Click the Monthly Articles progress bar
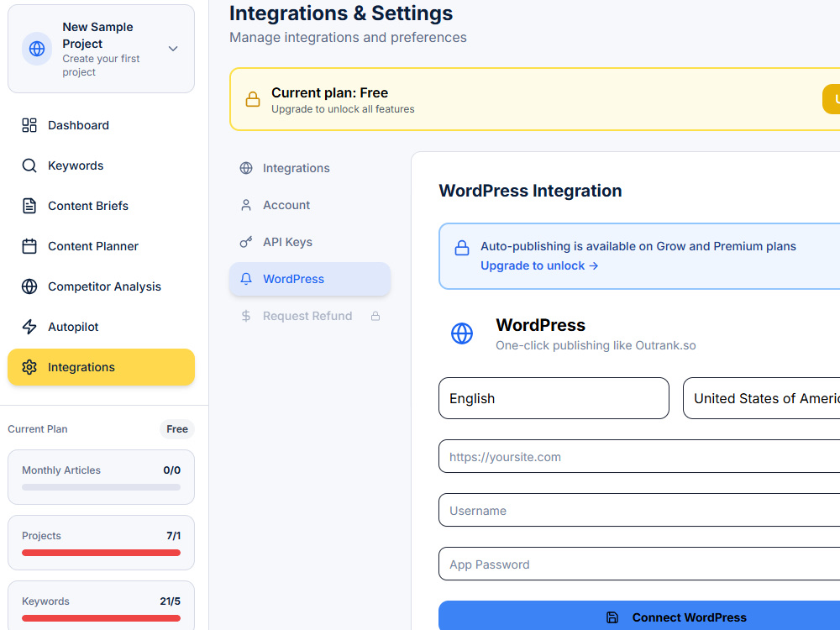Viewport: 840px width, 630px height. 102,487
